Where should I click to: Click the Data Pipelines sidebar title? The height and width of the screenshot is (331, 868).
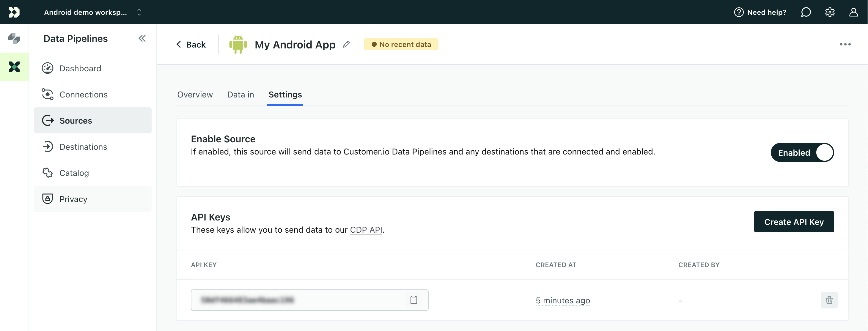point(76,38)
